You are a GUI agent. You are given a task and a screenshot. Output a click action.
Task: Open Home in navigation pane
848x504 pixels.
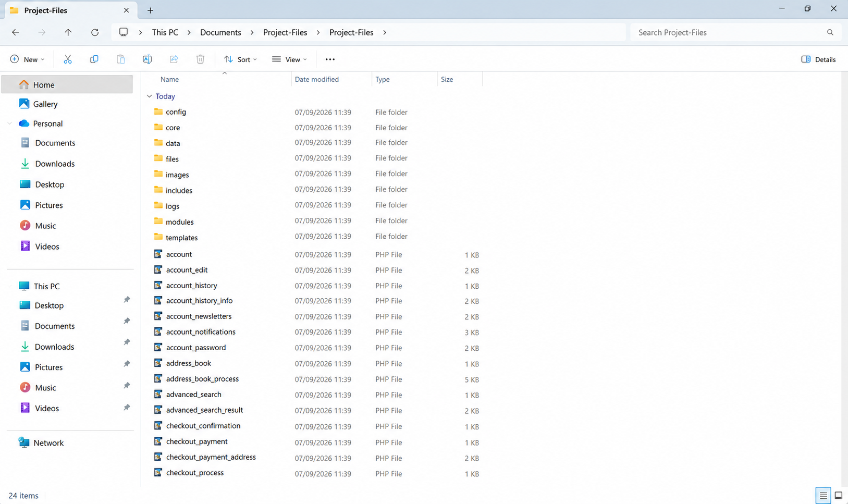[x=67, y=84]
